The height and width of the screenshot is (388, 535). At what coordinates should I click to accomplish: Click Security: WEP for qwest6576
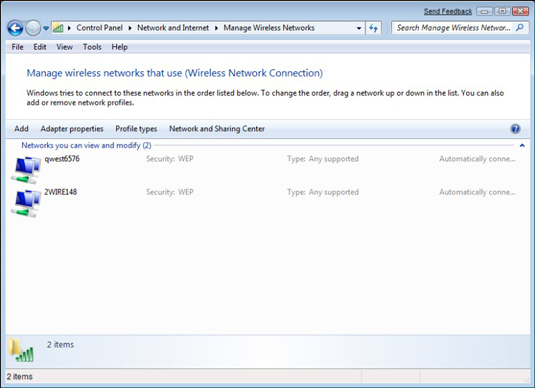coord(170,159)
